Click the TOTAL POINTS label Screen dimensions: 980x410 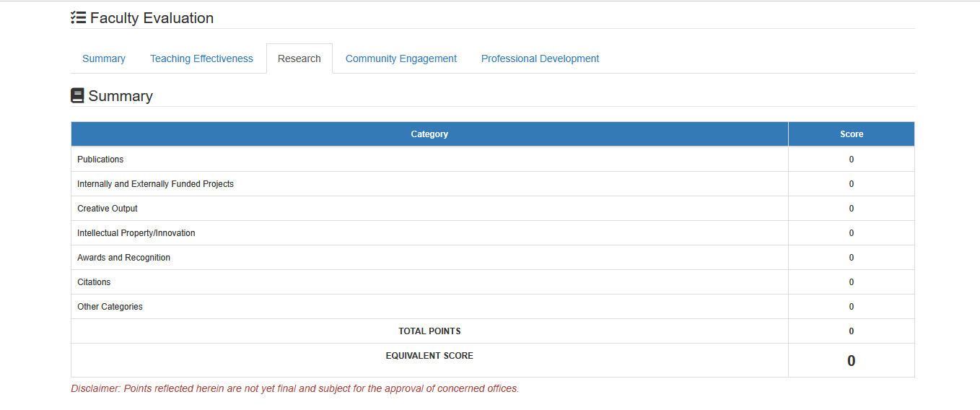(x=429, y=331)
